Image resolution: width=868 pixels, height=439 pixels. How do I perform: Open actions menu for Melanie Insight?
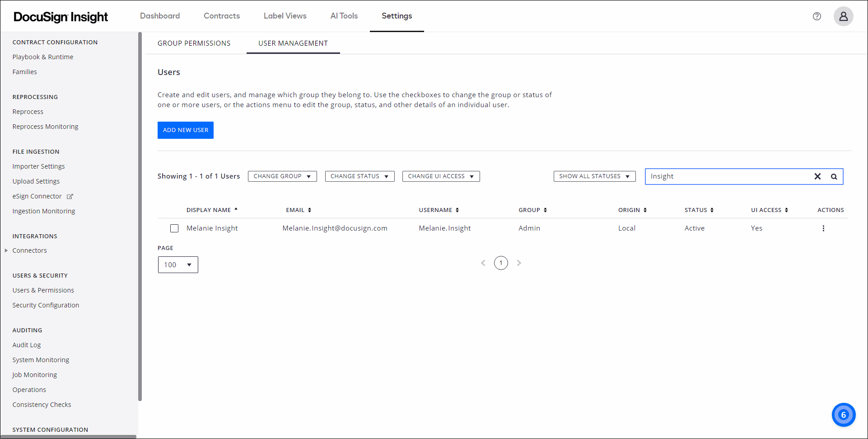tap(823, 228)
